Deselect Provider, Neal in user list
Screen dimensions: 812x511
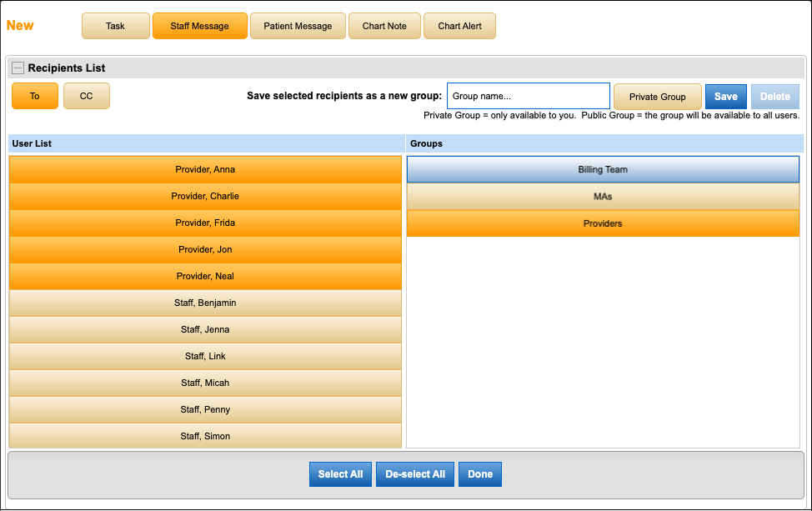[204, 276]
